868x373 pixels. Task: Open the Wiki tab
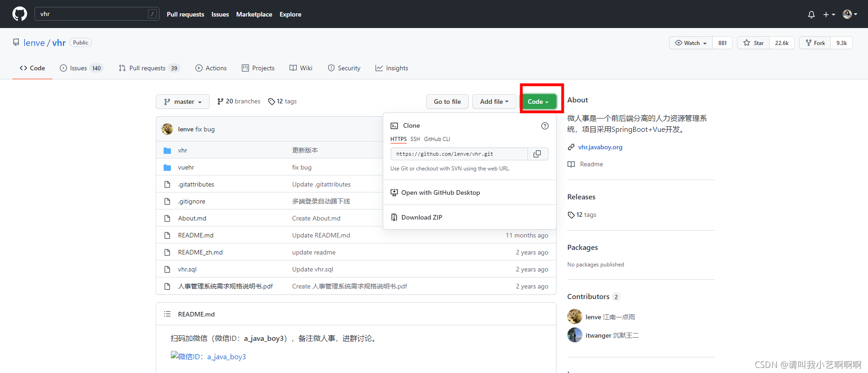(x=301, y=68)
